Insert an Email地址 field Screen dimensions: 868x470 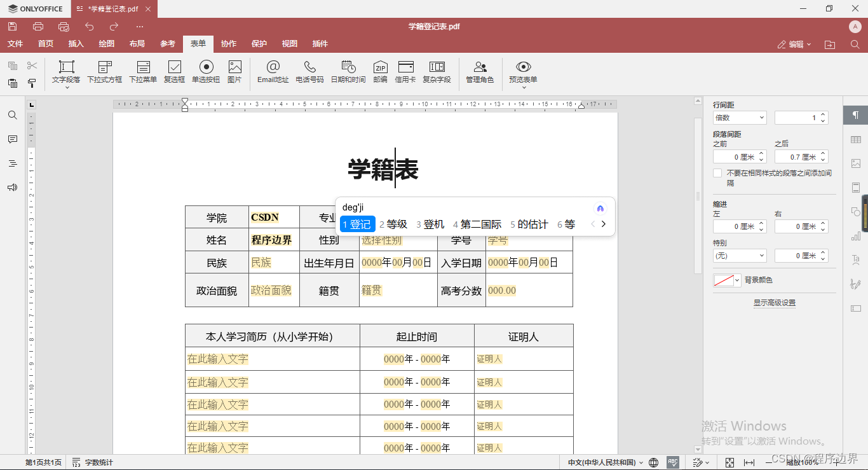273,71
